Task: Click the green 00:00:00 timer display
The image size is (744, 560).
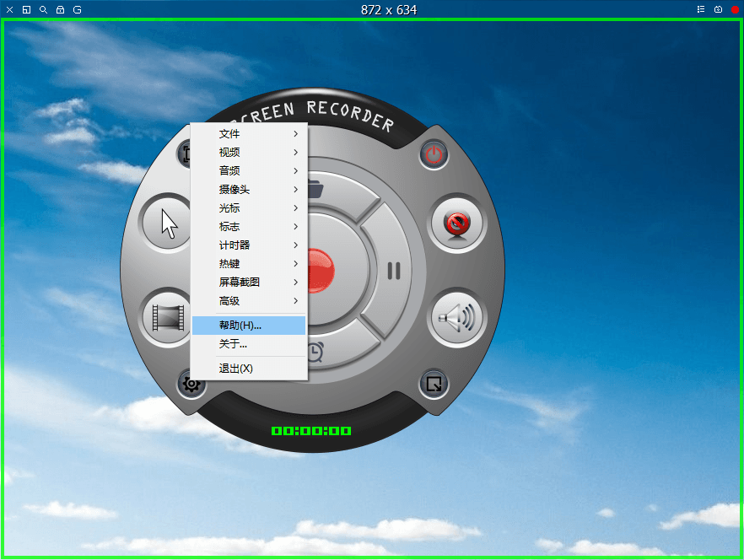Action: (310, 429)
